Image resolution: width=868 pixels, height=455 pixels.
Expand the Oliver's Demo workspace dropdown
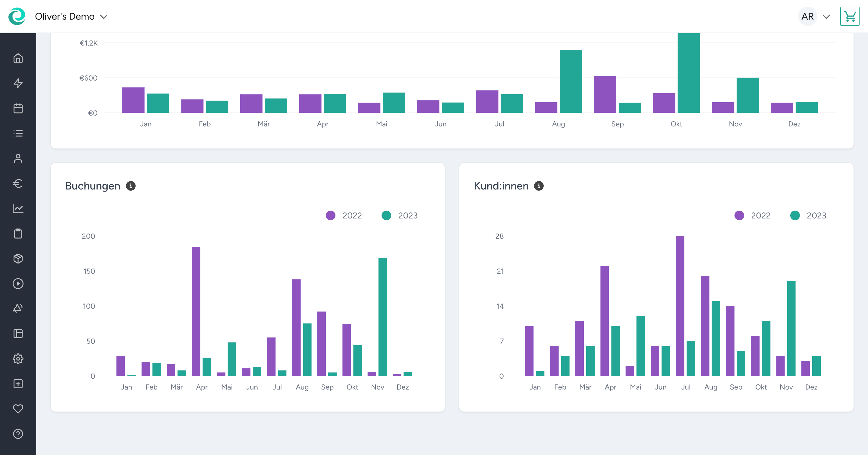point(104,17)
